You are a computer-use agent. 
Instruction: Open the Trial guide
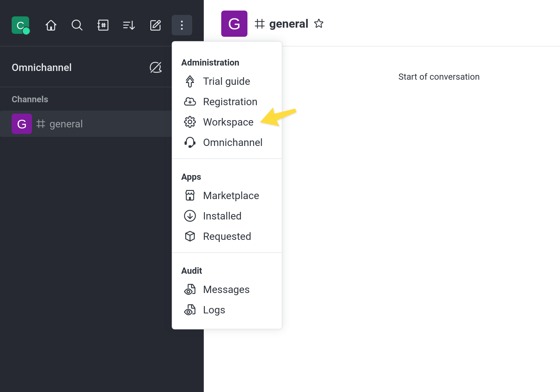click(x=226, y=81)
